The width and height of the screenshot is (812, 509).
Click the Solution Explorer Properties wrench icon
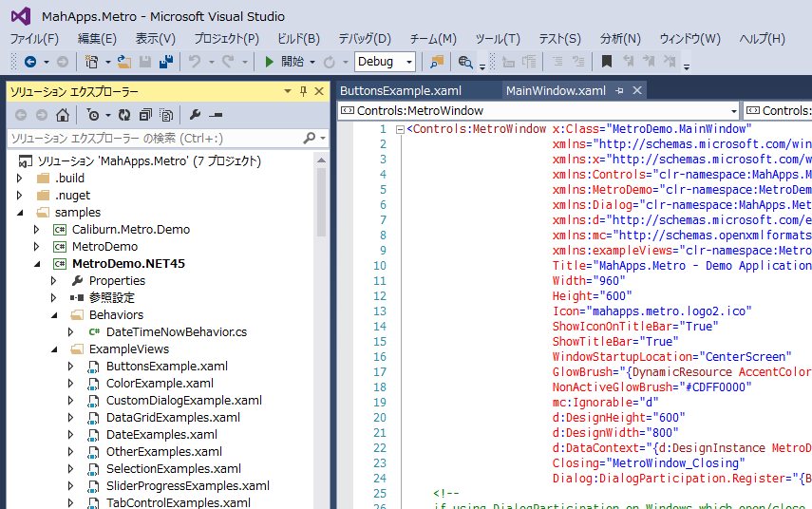pos(195,115)
